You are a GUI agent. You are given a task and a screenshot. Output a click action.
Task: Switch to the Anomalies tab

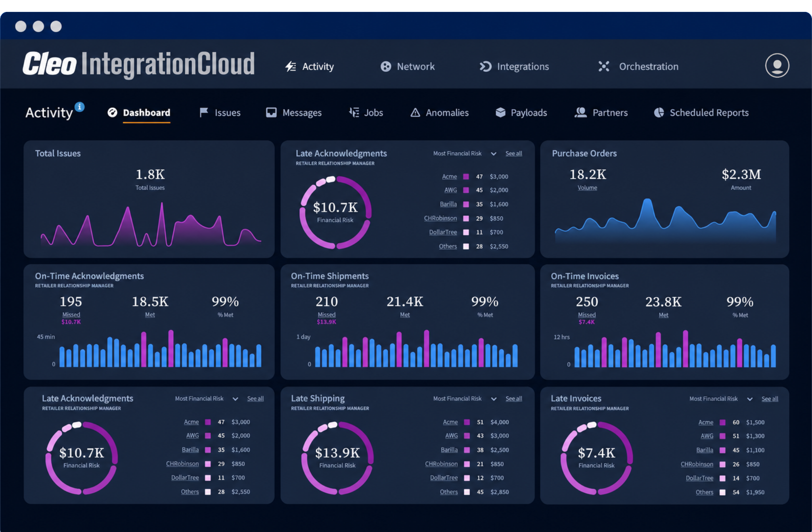[447, 113]
